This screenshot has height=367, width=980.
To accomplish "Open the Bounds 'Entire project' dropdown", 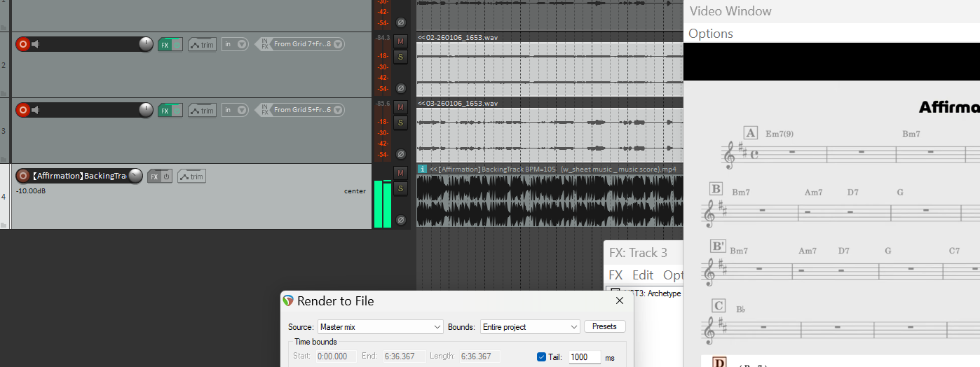I will (529, 327).
